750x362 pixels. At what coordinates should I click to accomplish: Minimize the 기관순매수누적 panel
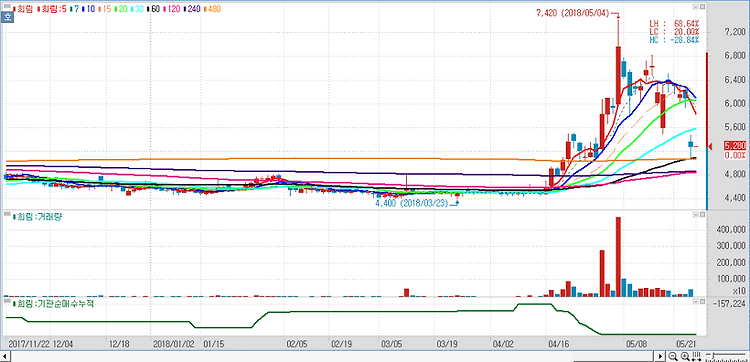point(695,303)
